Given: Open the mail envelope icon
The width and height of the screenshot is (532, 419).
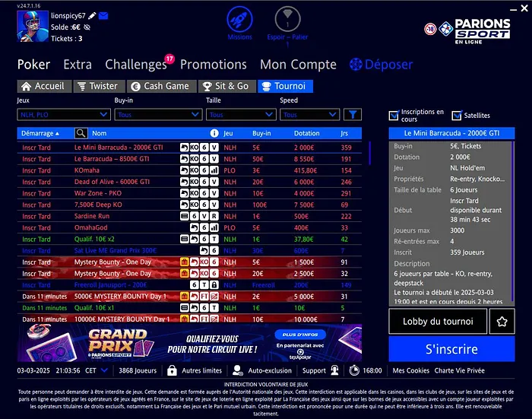Looking at the screenshot, I should pos(103,16).
